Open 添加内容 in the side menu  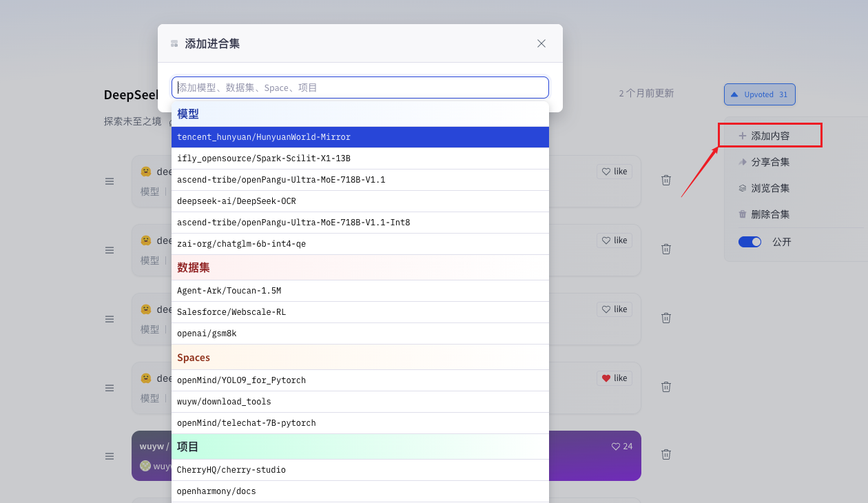(769, 136)
